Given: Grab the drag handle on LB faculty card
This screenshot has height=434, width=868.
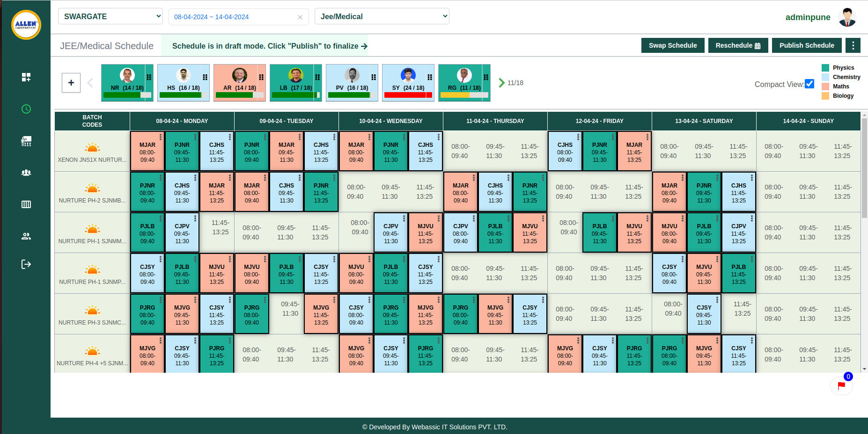Looking at the screenshot, I should [x=317, y=77].
